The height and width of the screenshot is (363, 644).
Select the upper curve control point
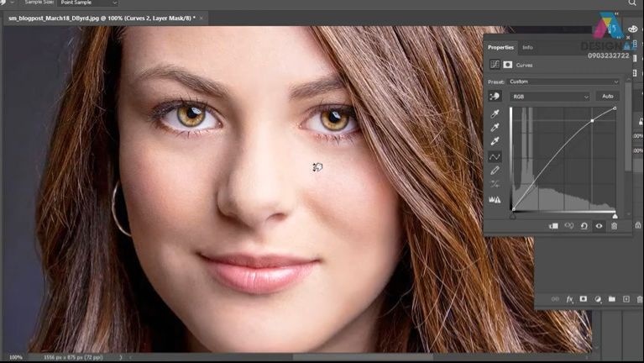592,120
